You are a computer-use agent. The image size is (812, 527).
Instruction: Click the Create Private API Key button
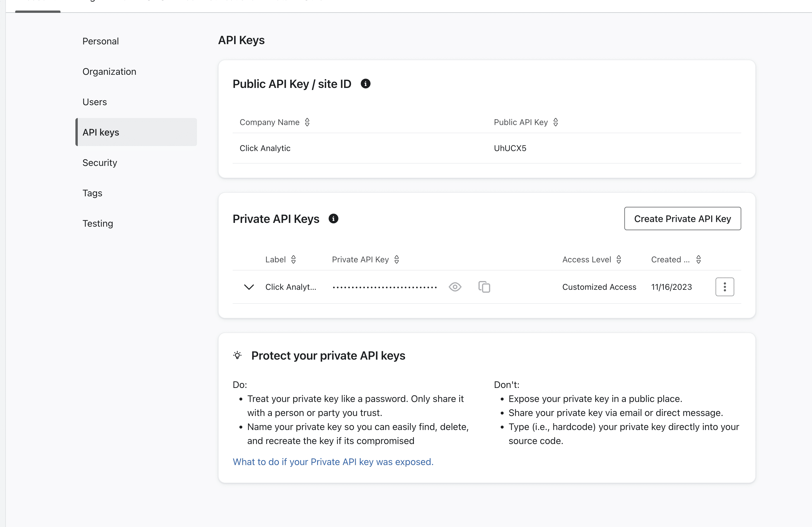(x=683, y=218)
